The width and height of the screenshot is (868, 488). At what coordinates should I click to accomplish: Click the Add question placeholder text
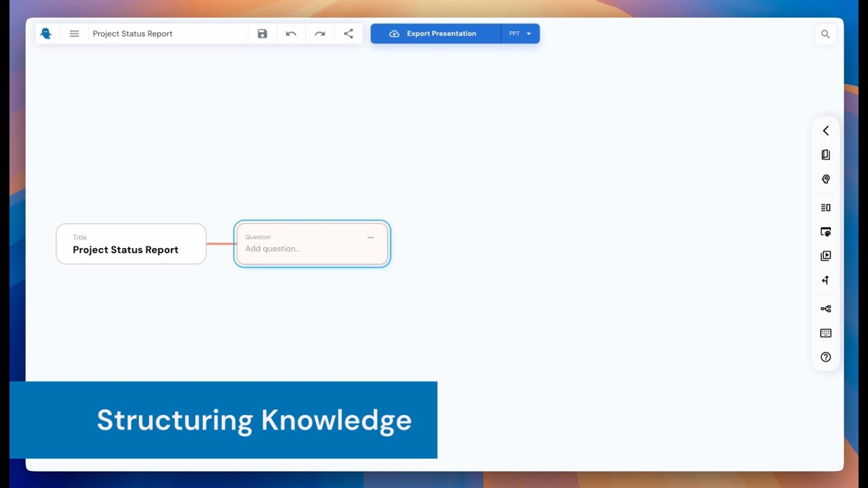click(x=273, y=249)
